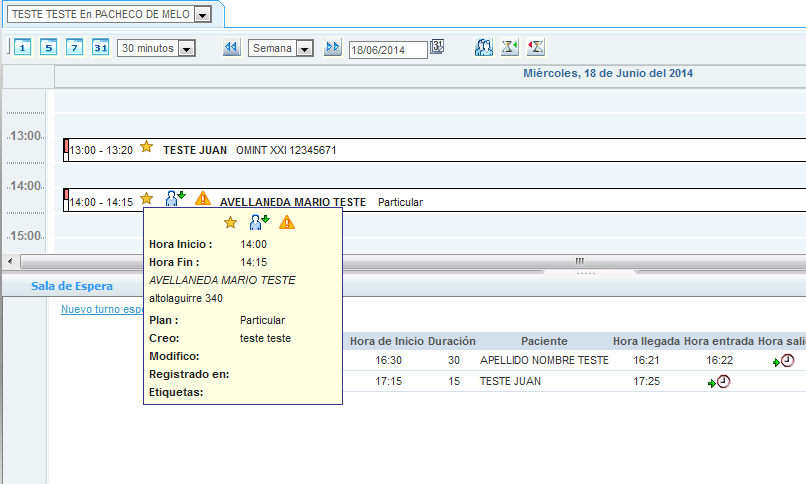Screen dimensions: 806x484
Task: Show the 31-day month view
Action: pos(100,47)
